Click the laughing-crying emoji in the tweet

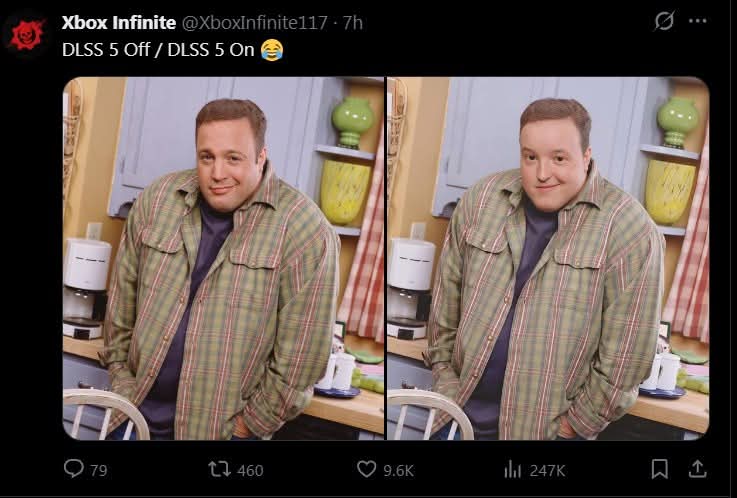click(272, 49)
